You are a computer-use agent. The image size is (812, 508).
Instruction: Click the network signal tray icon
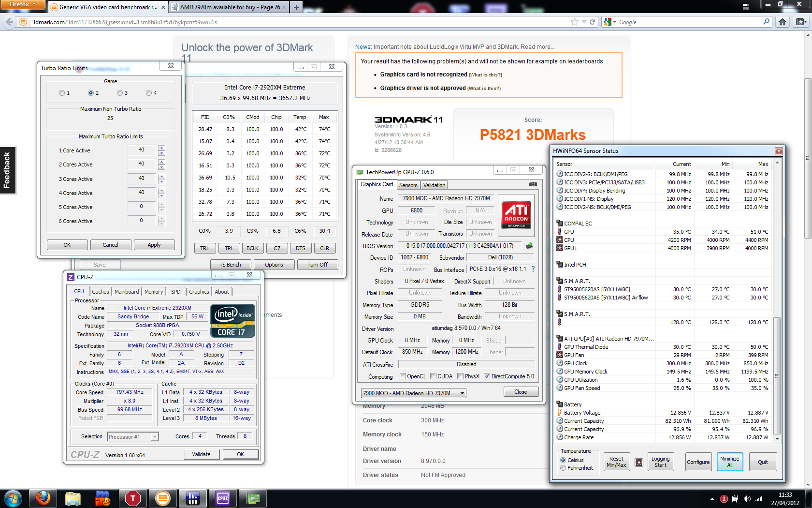point(759,499)
